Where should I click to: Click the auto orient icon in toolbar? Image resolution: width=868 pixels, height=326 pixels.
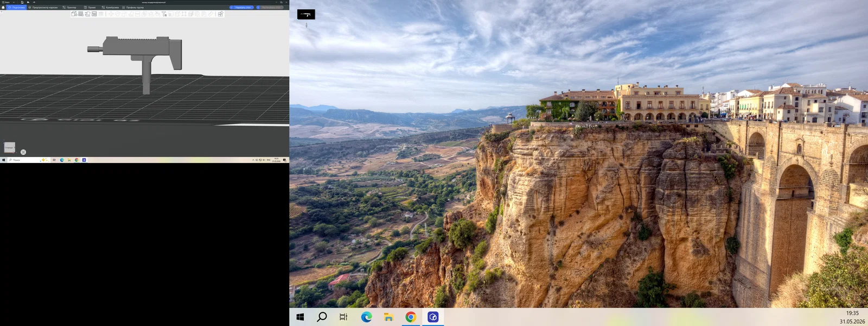pyautogui.click(x=87, y=14)
